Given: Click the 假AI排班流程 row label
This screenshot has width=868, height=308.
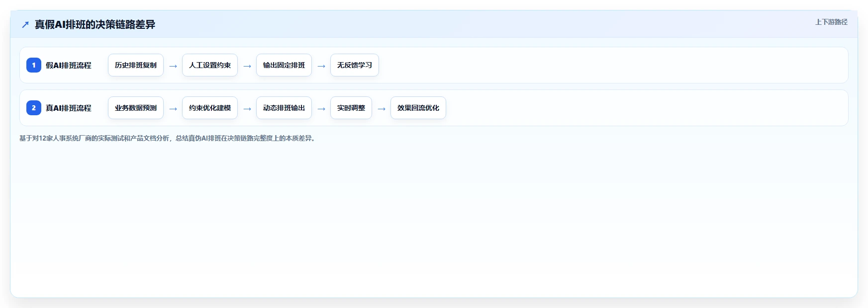Looking at the screenshot, I should click(69, 65).
